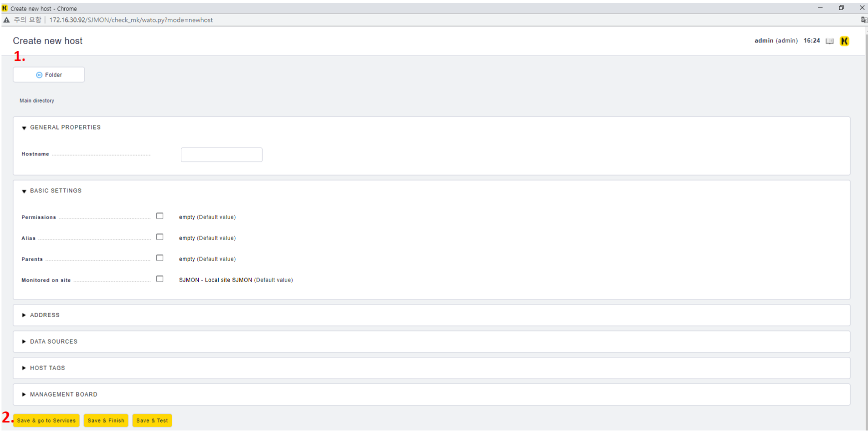The height and width of the screenshot is (433, 868).
Task: Click the Checkmk favicon in title bar
Action: coord(5,8)
